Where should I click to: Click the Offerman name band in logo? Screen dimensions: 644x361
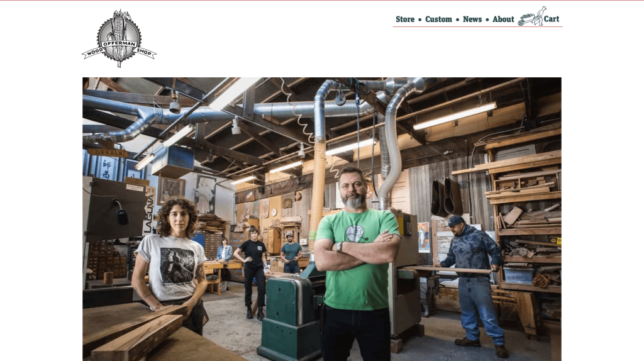[x=119, y=43]
